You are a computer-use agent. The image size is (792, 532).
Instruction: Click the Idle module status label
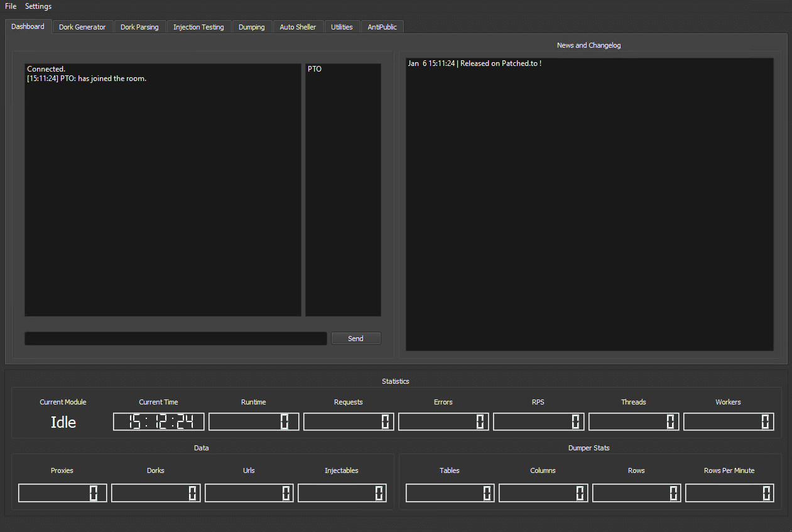(x=63, y=422)
